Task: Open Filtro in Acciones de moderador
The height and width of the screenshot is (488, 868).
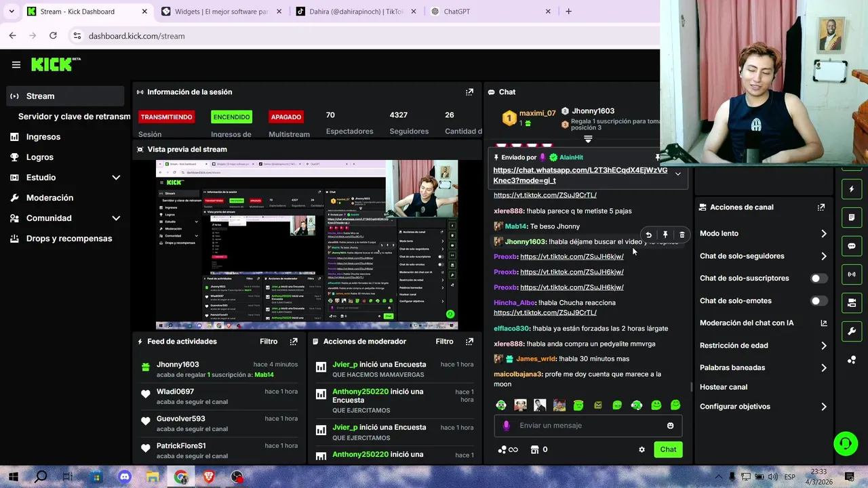Action: (444, 342)
